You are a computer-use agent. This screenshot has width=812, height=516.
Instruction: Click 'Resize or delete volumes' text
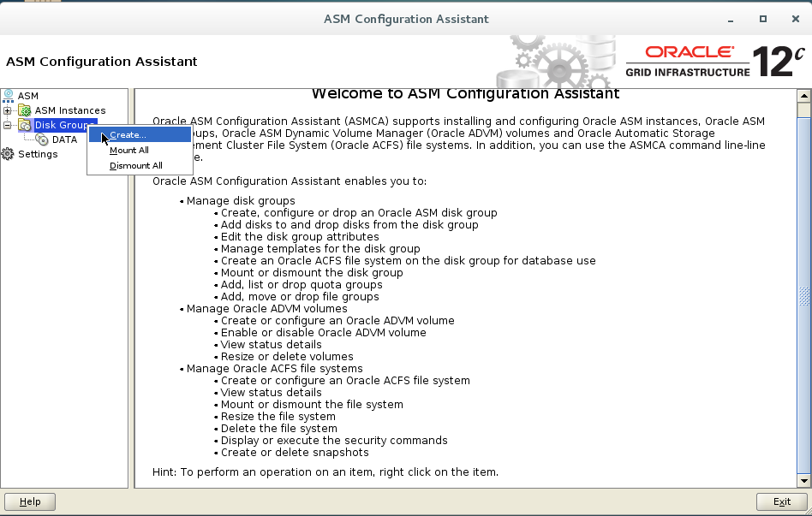pos(287,357)
